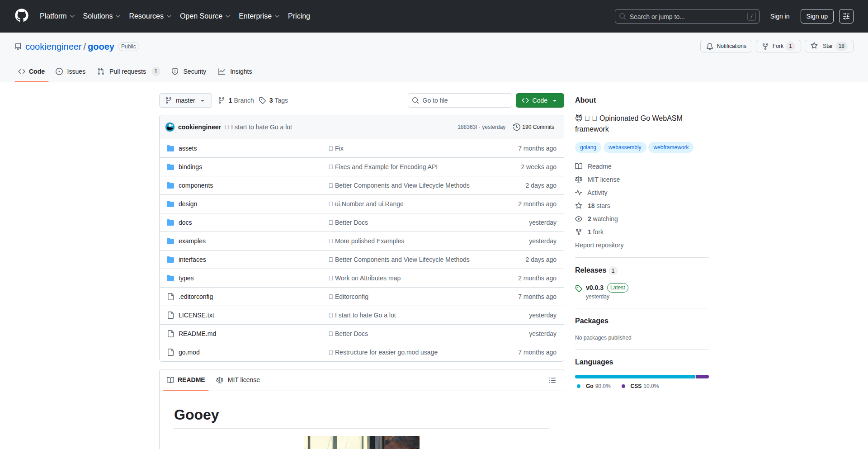The image size is (868, 449).
Task: Expand the Platform menu
Action: coord(57,16)
